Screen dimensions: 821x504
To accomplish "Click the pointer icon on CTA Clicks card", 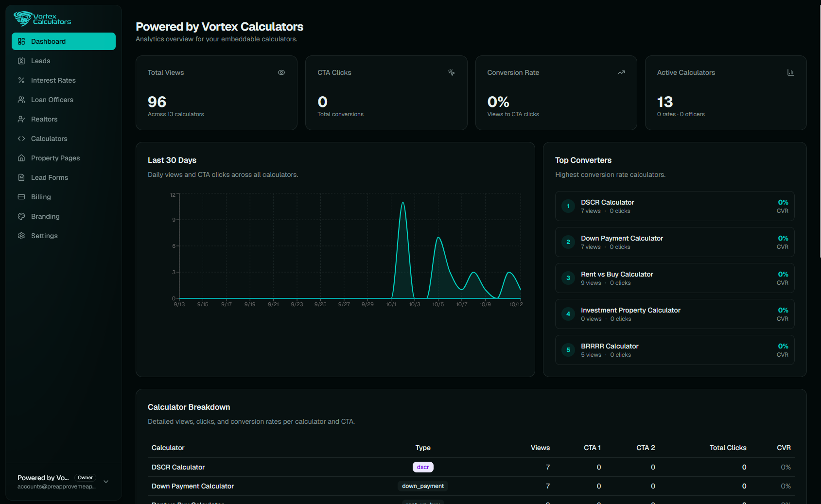I will [451, 72].
